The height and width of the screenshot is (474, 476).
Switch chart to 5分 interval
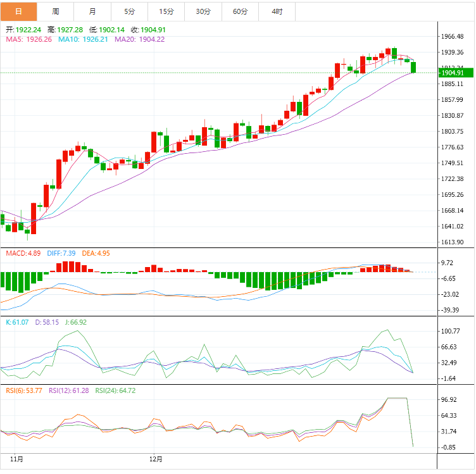tap(130, 11)
